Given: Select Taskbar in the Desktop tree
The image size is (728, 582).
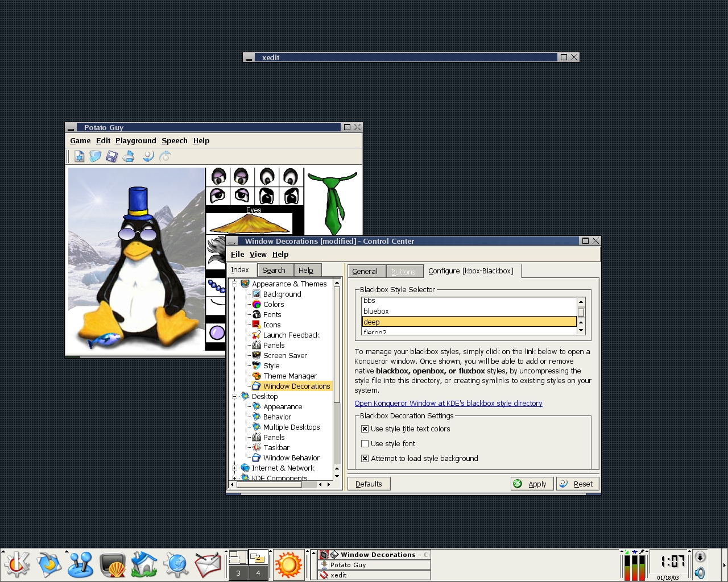Looking at the screenshot, I should pyautogui.click(x=276, y=448).
